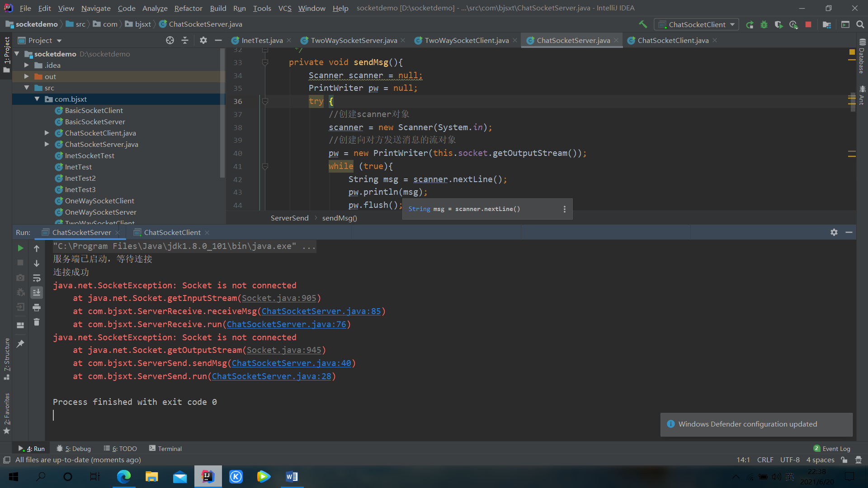
Task: Collapse the src folder
Action: click(x=27, y=88)
